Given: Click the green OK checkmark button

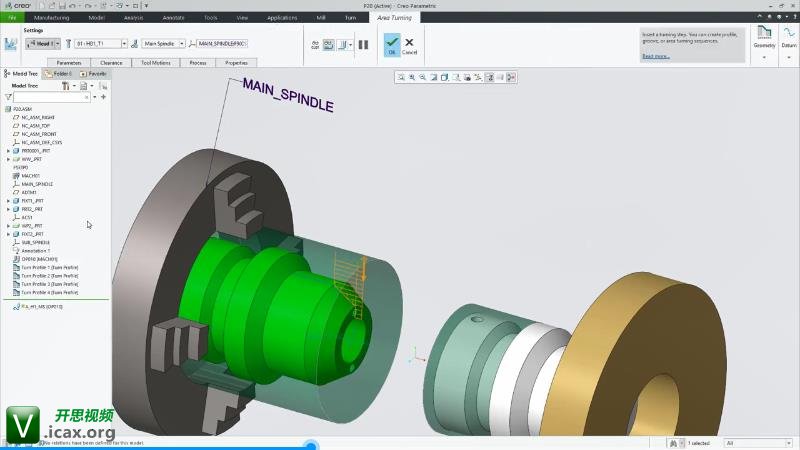Looking at the screenshot, I should pos(392,43).
